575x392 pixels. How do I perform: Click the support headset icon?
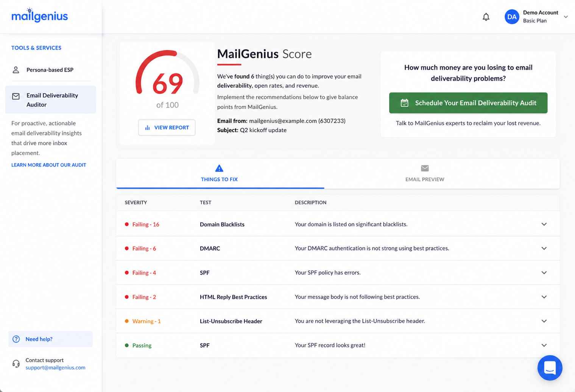16,364
